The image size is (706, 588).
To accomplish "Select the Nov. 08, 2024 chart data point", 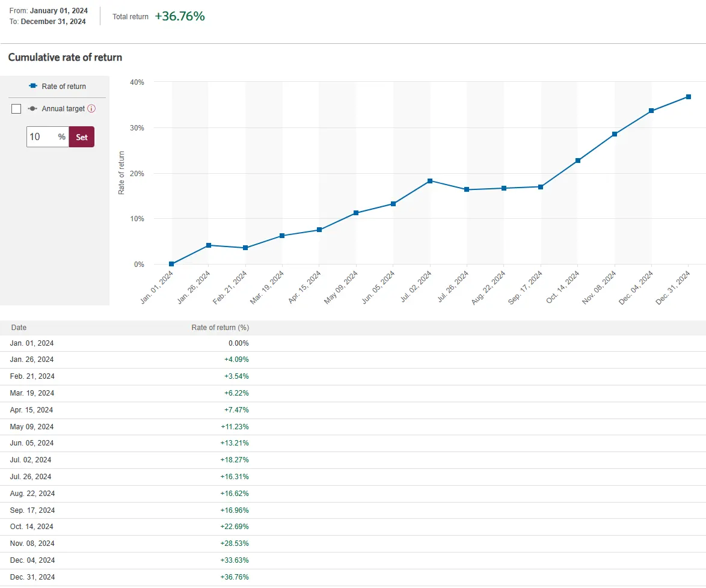I will (615, 133).
